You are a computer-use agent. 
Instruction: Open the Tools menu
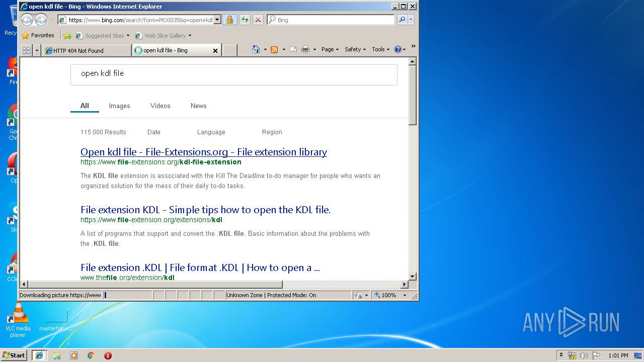pos(381,49)
